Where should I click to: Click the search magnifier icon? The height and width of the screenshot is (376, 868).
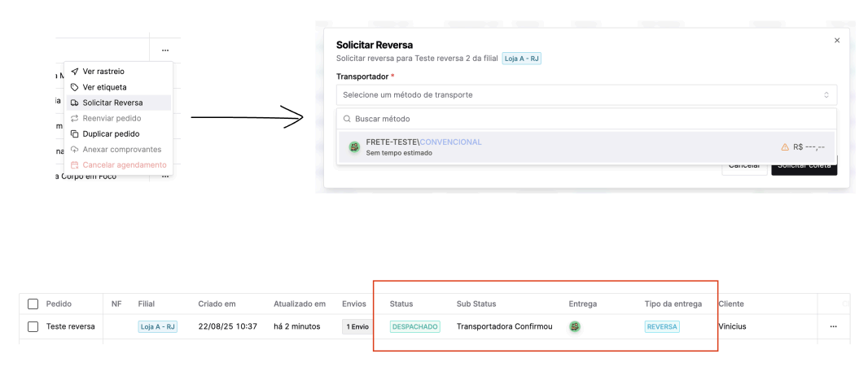[x=347, y=119]
